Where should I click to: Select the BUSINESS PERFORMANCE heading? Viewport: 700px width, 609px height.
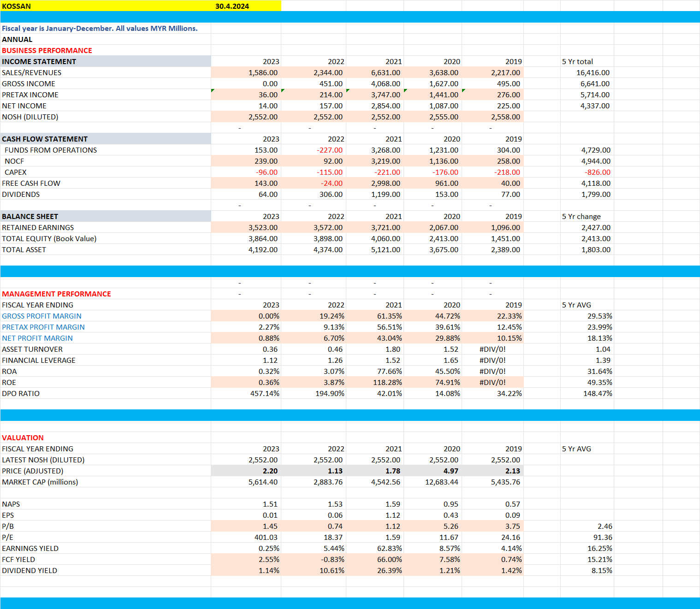(x=47, y=50)
